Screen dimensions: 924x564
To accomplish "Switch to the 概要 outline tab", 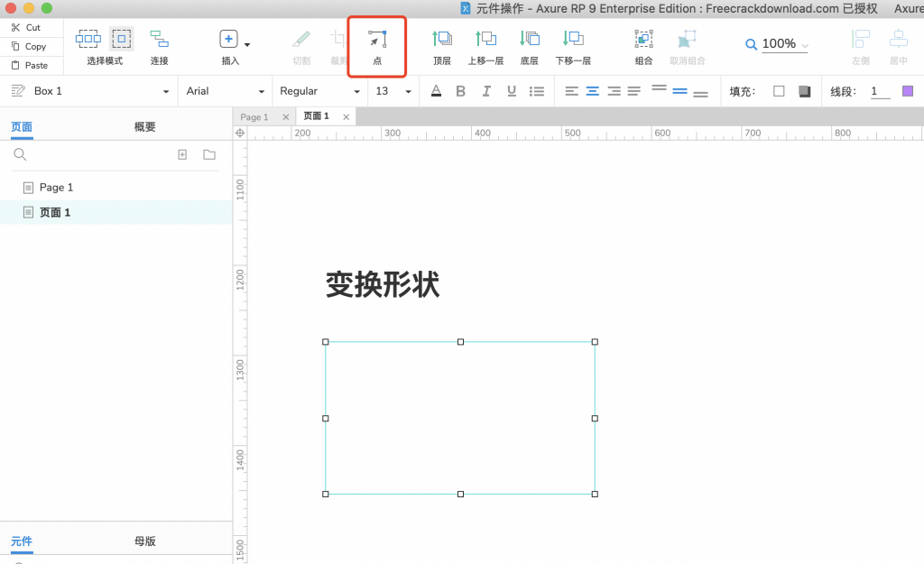I will point(145,127).
